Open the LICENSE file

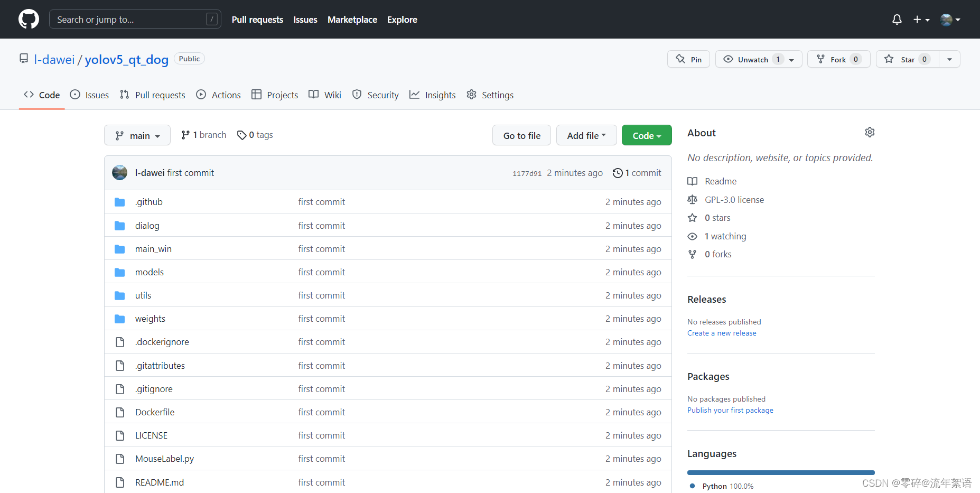click(x=151, y=435)
